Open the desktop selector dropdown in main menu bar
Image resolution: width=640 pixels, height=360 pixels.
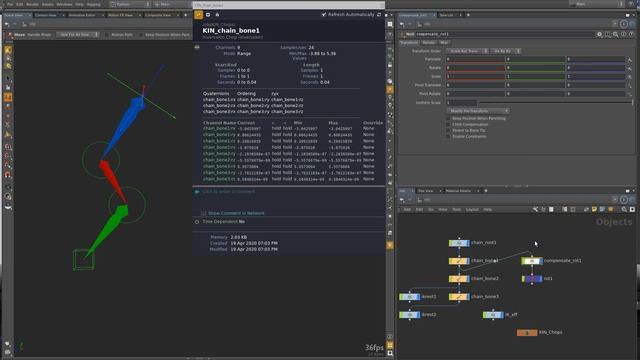[130, 4]
